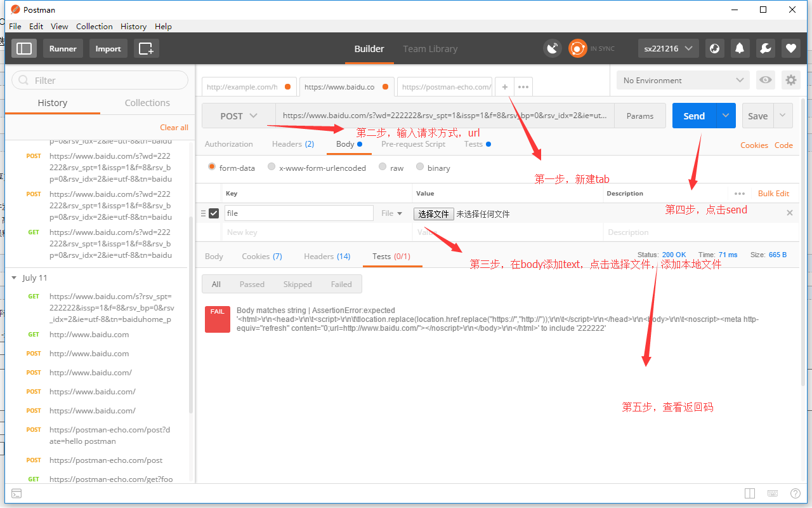
Task: Toggle two-pane view icon
Action: 750,493
